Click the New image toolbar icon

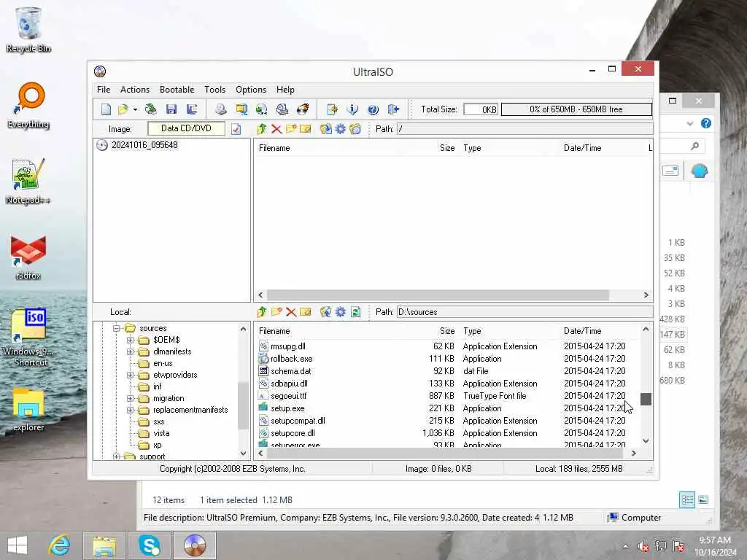point(106,109)
